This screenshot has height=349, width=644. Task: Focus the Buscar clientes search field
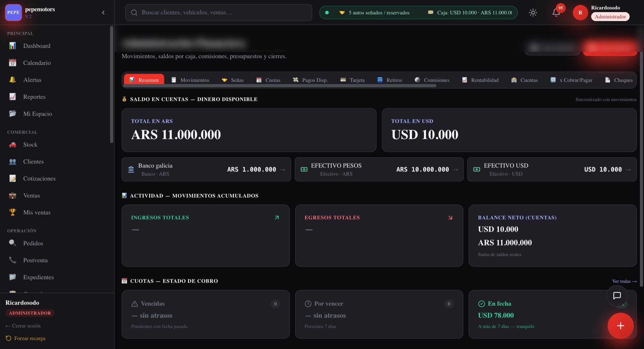tap(219, 13)
